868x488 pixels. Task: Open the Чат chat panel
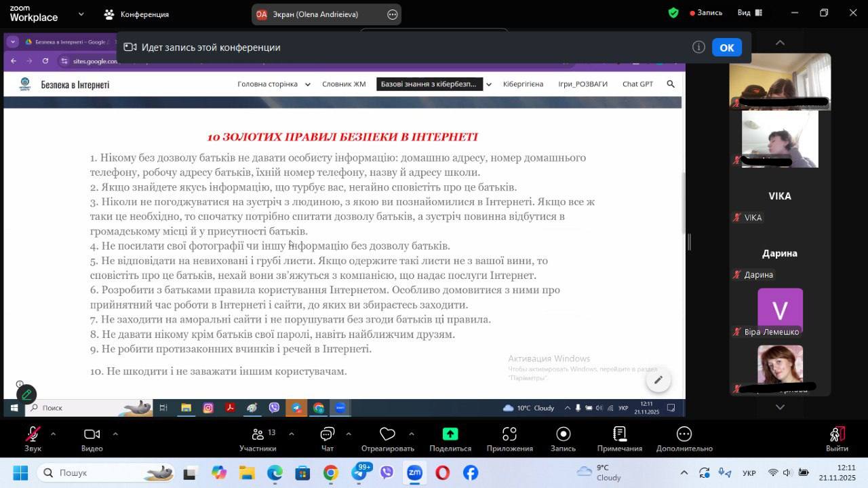click(x=328, y=434)
